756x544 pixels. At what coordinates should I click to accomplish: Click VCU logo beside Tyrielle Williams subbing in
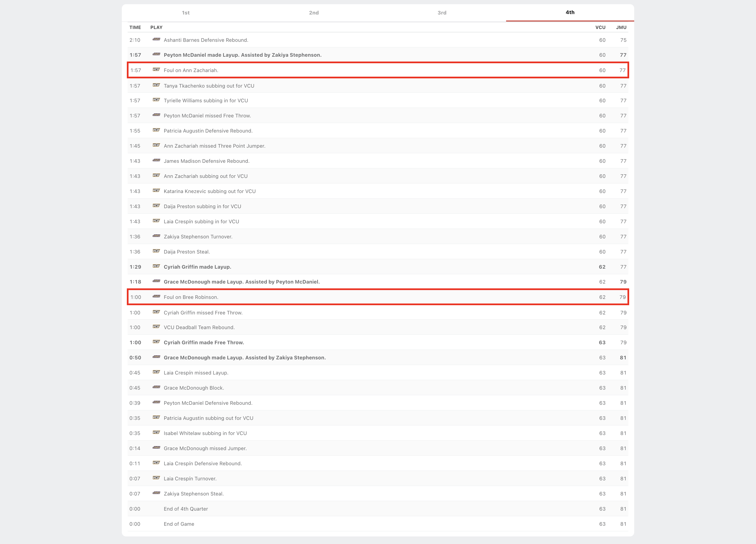[156, 100]
